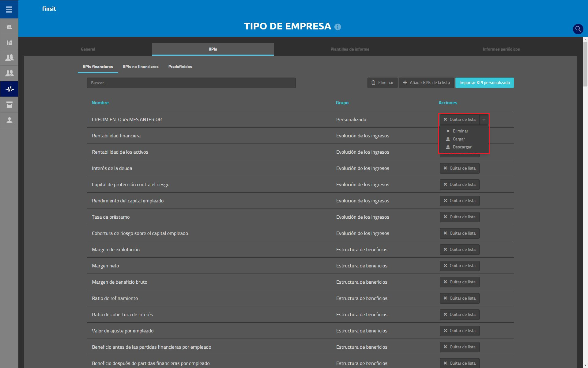Click Añadir KPIs de la lista

coord(426,83)
